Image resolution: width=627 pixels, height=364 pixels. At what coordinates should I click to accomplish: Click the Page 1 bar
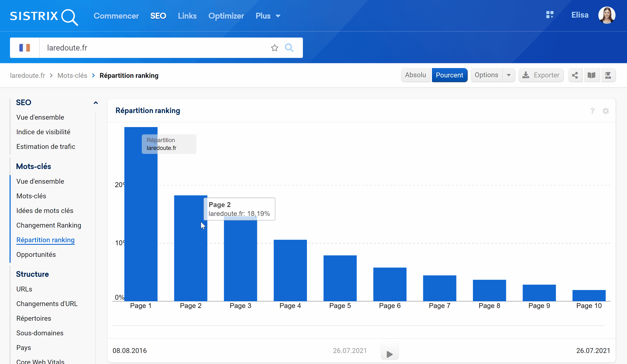pyautogui.click(x=141, y=214)
